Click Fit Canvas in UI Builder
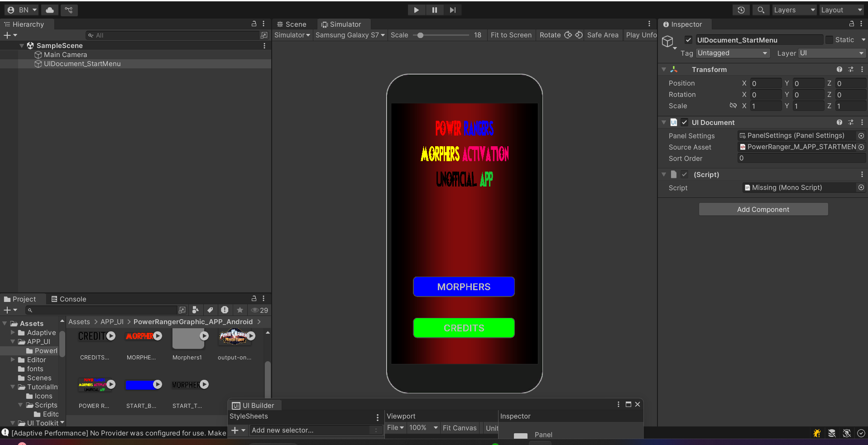Image resolution: width=868 pixels, height=445 pixels. [x=460, y=428]
